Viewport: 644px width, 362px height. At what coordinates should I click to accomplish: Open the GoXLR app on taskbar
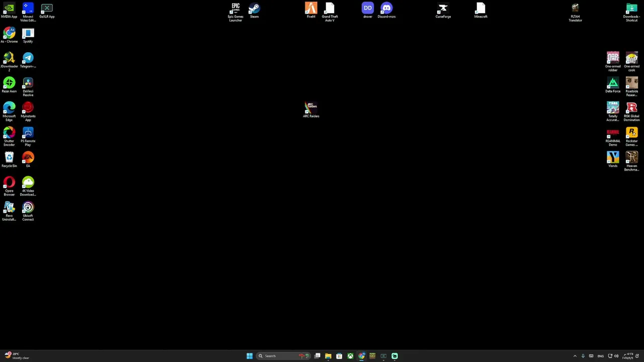pos(383,356)
